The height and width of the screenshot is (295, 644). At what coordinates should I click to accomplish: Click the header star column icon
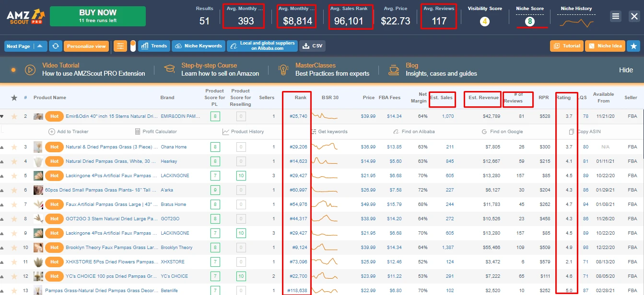point(14,98)
